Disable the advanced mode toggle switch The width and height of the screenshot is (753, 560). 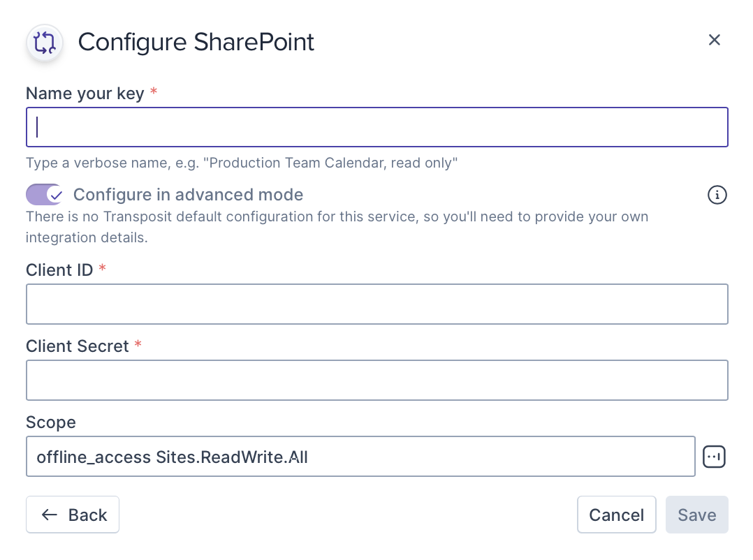[45, 194]
